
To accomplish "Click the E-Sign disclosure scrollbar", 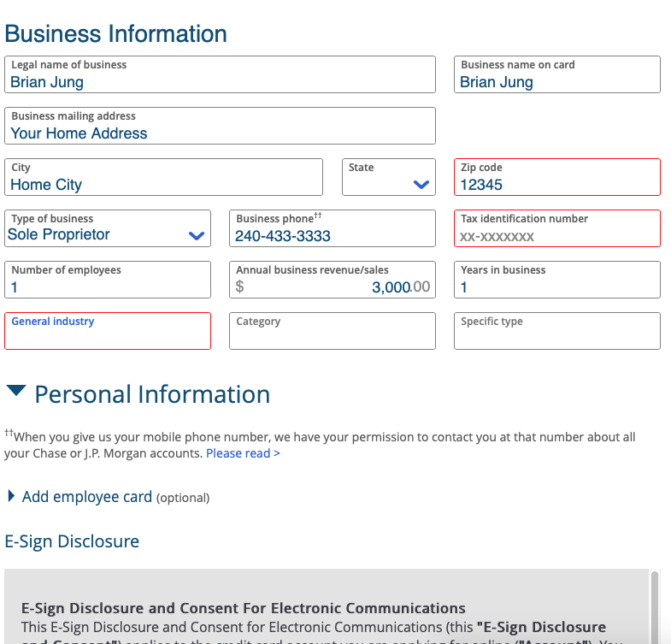I will coord(654,607).
